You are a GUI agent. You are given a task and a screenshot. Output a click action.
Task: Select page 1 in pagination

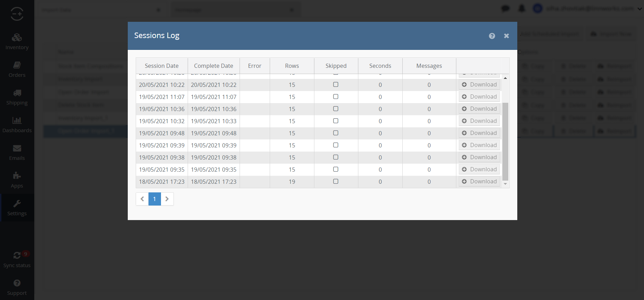pos(154,199)
